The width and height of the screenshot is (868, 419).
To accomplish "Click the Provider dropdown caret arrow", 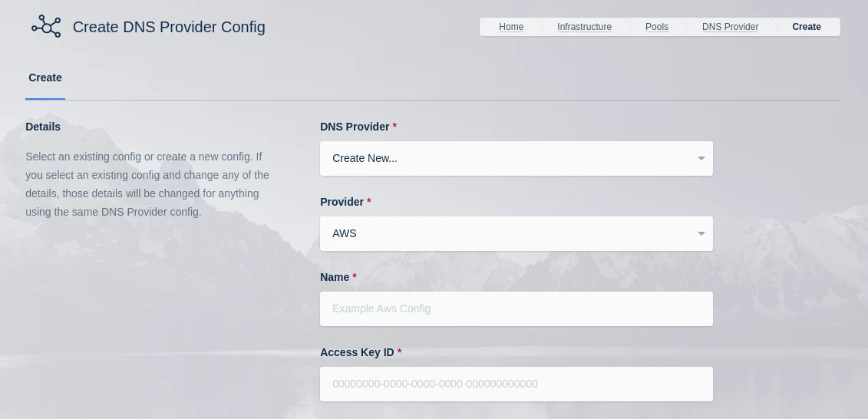I will (x=701, y=234).
